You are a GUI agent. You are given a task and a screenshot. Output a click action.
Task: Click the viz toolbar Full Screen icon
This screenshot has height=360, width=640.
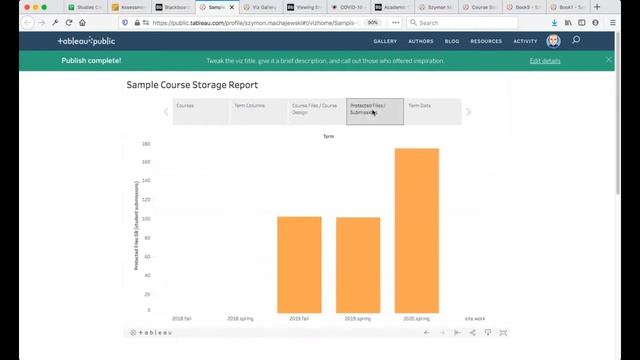[x=503, y=333]
